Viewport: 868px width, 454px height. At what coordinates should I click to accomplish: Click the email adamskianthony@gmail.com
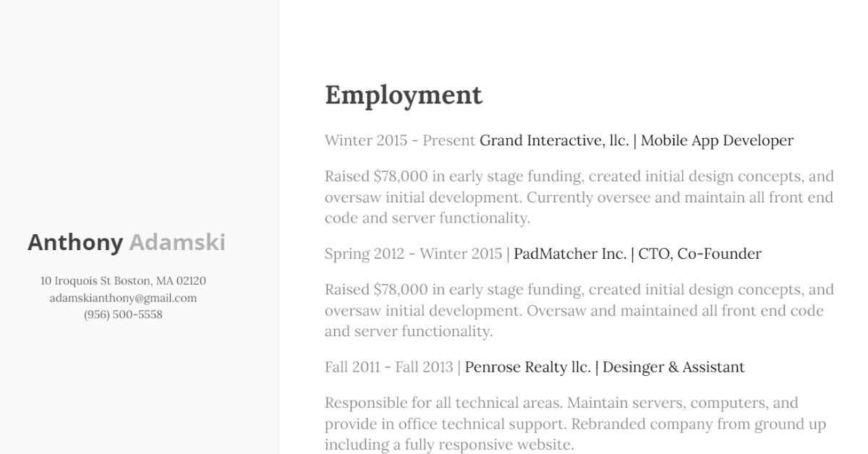tap(123, 298)
